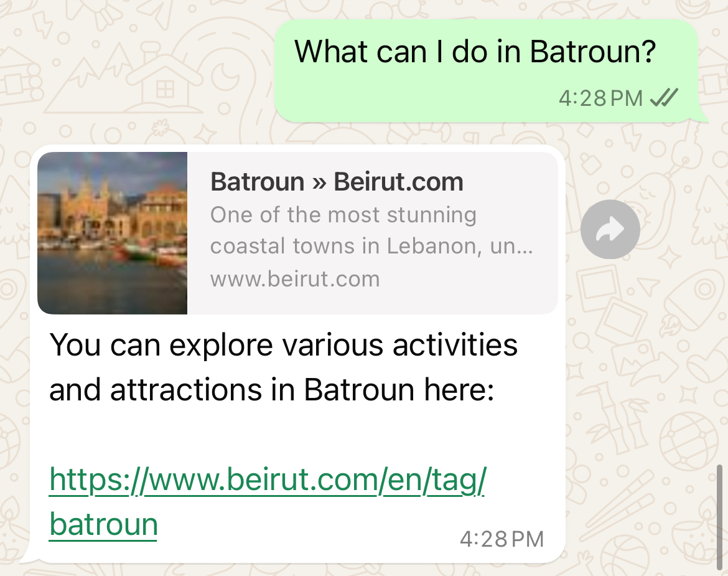Follow the https://www.beirut.com/en/tag/ link
728x576 pixels.
point(268,480)
